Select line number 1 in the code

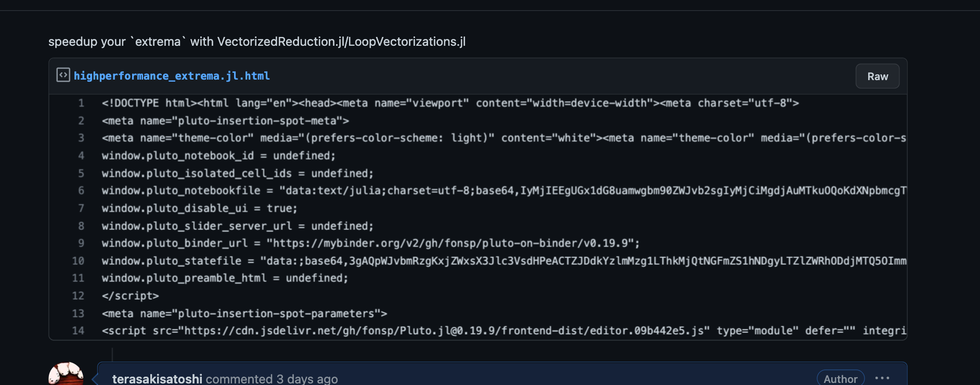pos(81,103)
